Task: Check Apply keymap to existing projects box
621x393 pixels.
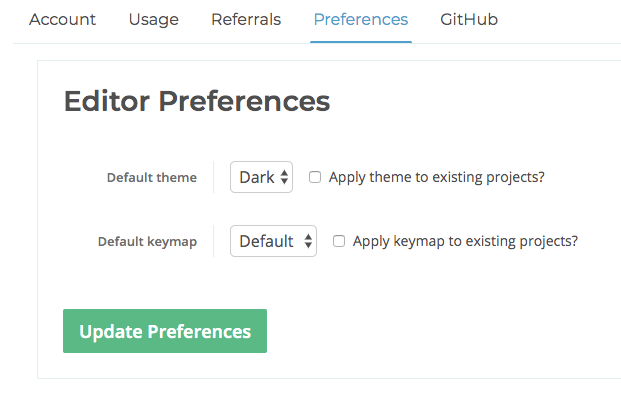Action: click(339, 241)
